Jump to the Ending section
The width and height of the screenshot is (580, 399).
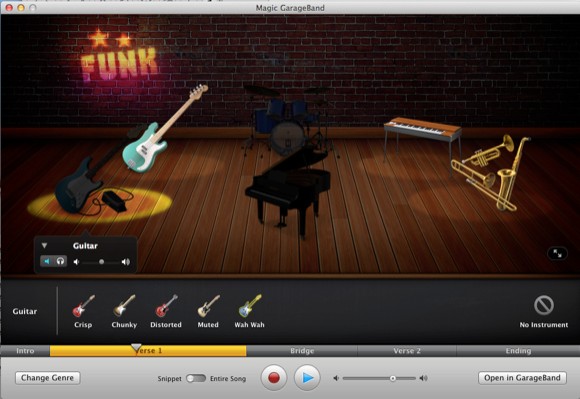[x=518, y=351]
